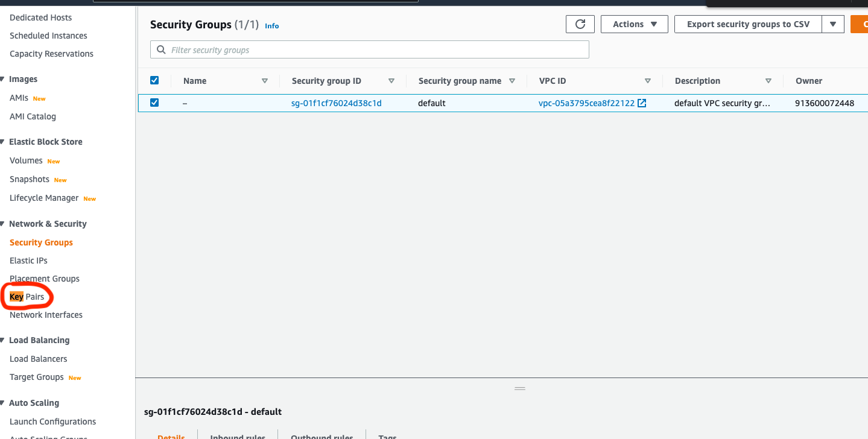Open the Description column filter dropdown

click(768, 80)
